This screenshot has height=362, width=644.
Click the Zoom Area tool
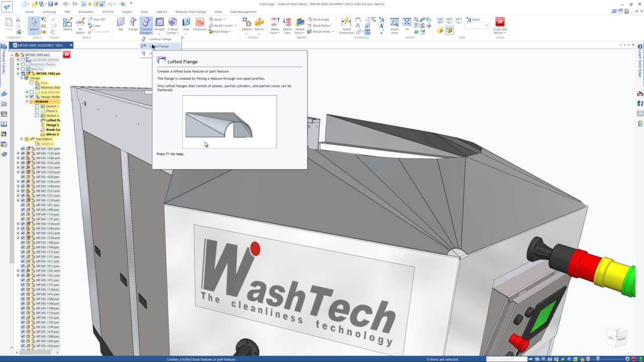[x=394, y=25]
